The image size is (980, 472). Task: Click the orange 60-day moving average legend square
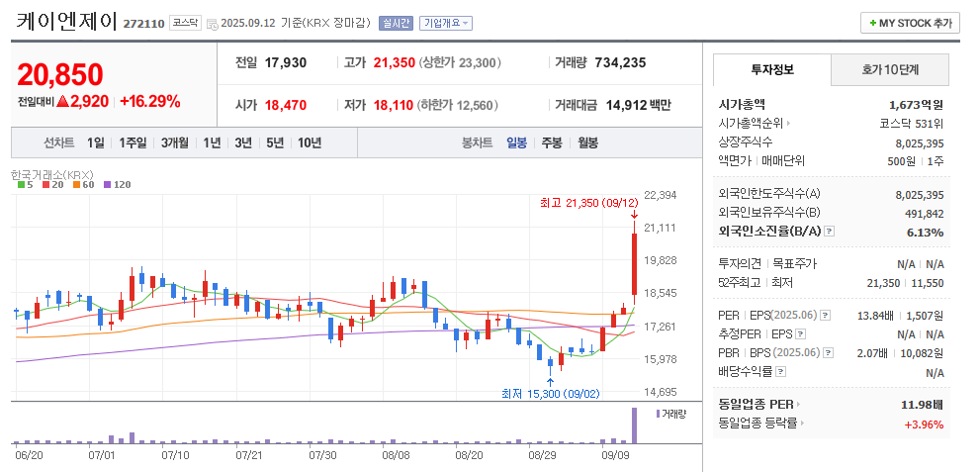(x=75, y=184)
